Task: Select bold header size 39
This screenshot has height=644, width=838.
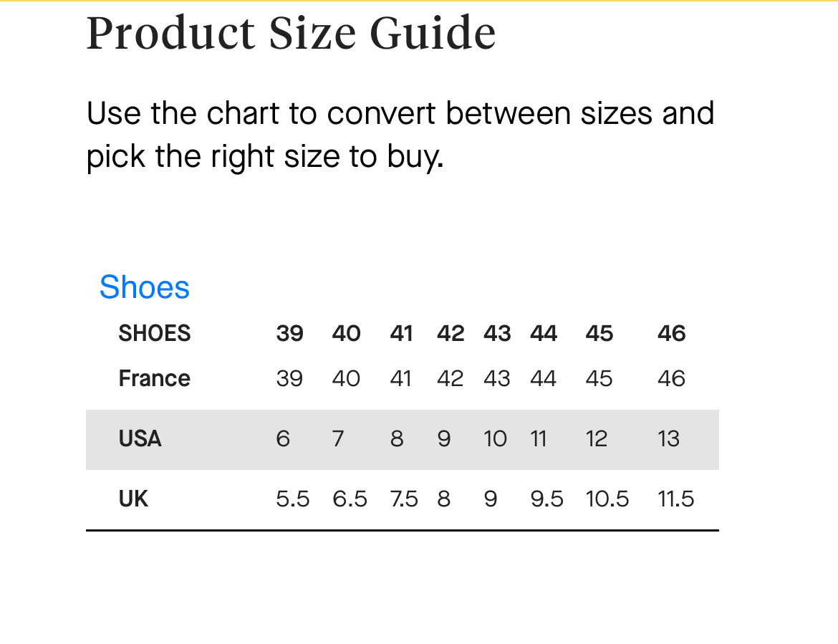Action: pyautogui.click(x=289, y=333)
